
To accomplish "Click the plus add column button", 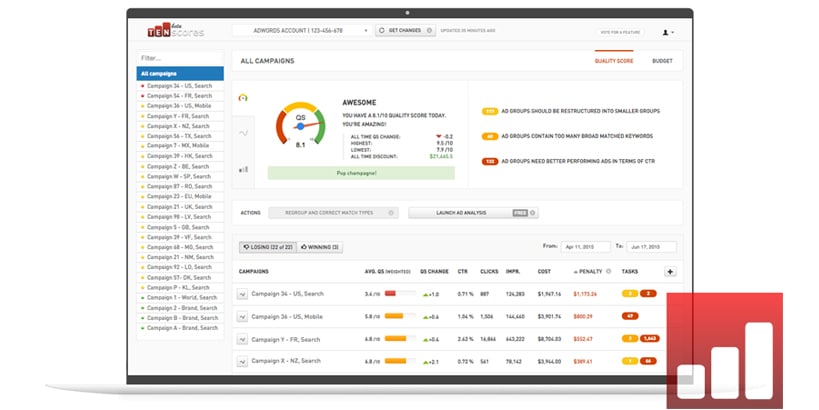I will tap(670, 272).
